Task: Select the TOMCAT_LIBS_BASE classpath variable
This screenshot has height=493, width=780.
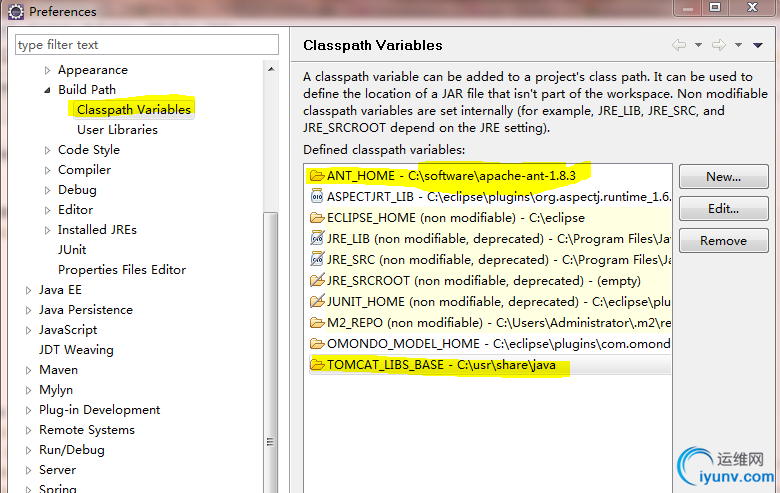Action: pos(489,365)
